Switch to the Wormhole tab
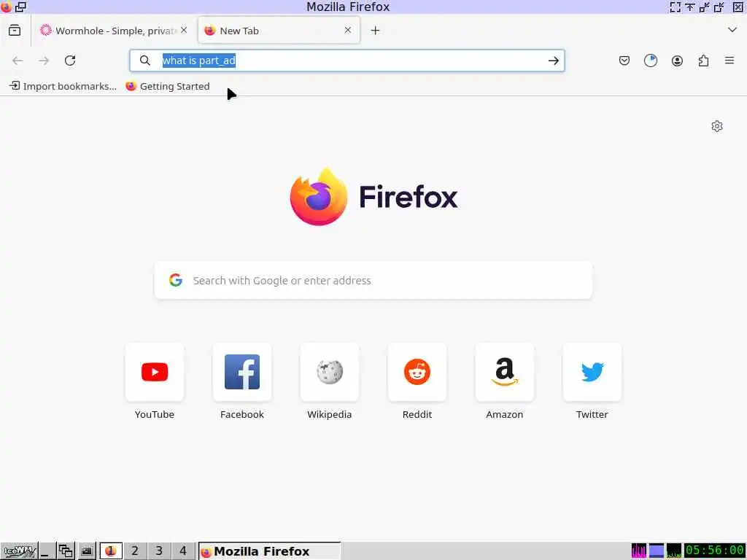 (113, 31)
